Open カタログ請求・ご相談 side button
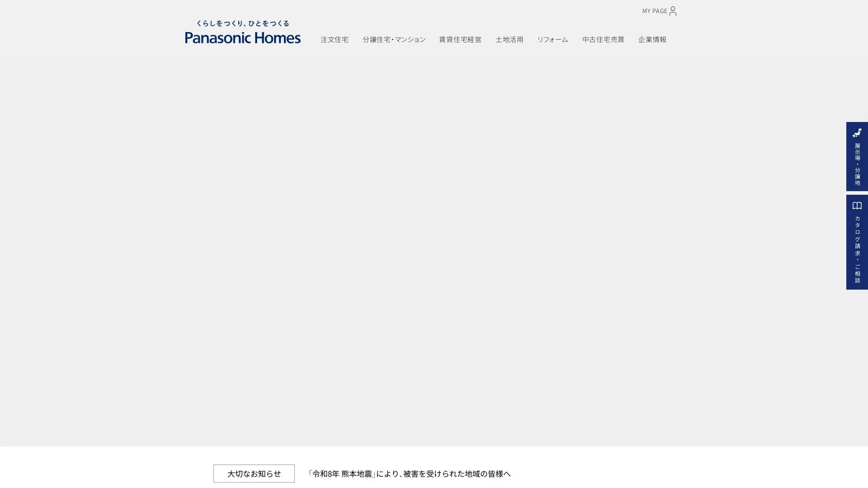The width and height of the screenshot is (868, 488). click(x=857, y=242)
